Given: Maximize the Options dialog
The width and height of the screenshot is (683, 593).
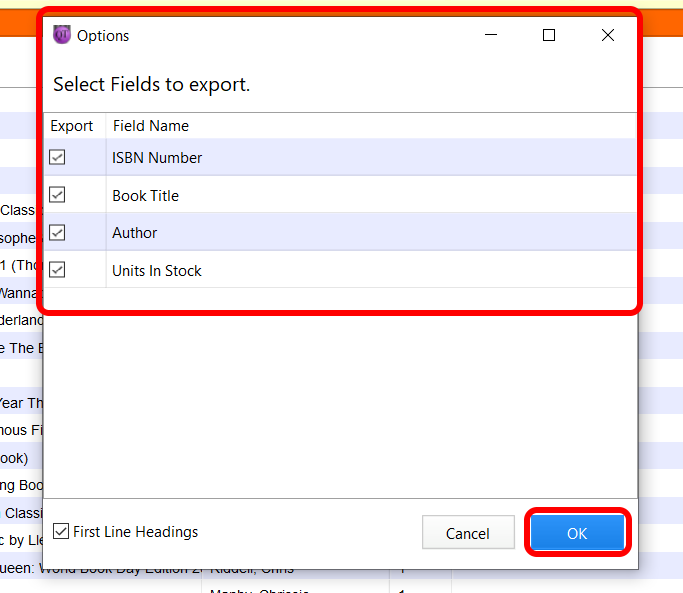Looking at the screenshot, I should coord(549,35).
